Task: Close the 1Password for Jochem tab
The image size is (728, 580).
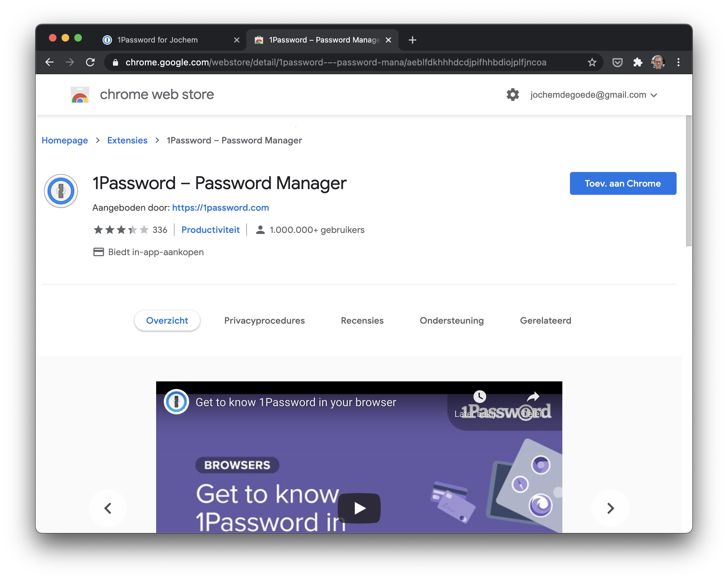Action: coord(237,40)
